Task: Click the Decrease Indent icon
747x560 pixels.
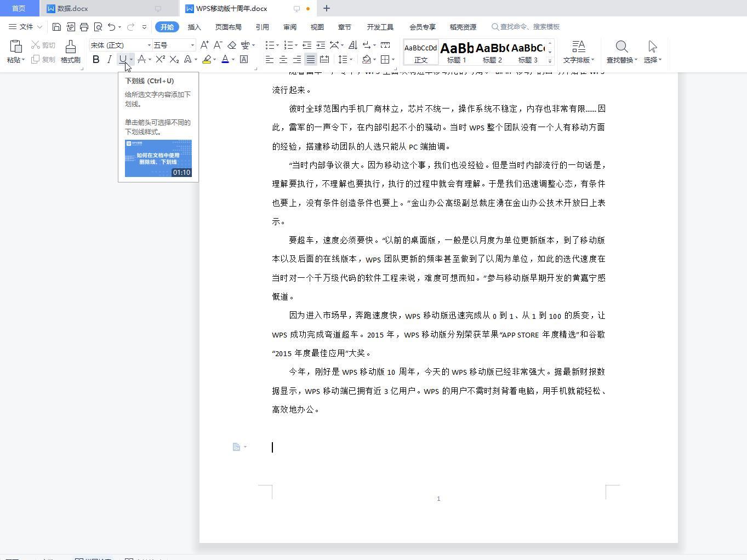Action: [x=307, y=45]
